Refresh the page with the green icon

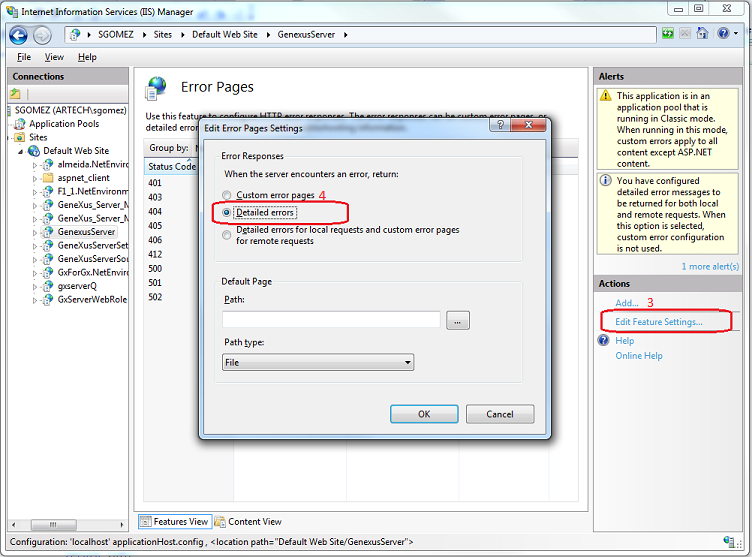coord(668,34)
